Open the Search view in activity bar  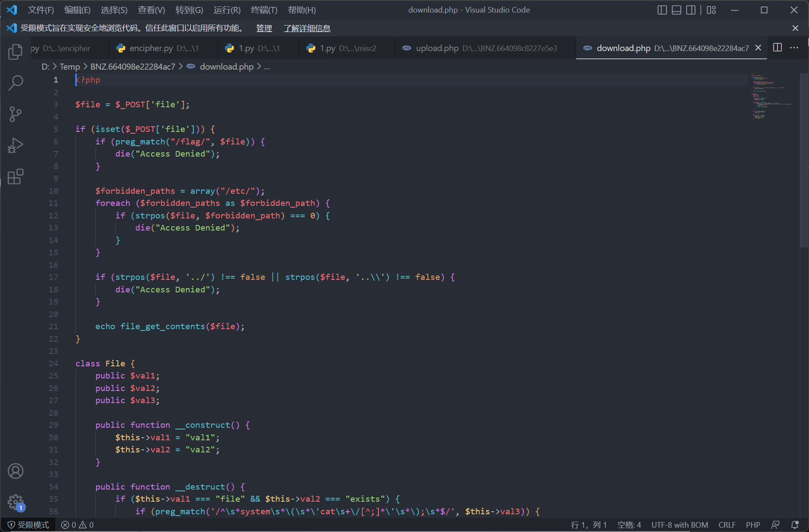(16, 83)
